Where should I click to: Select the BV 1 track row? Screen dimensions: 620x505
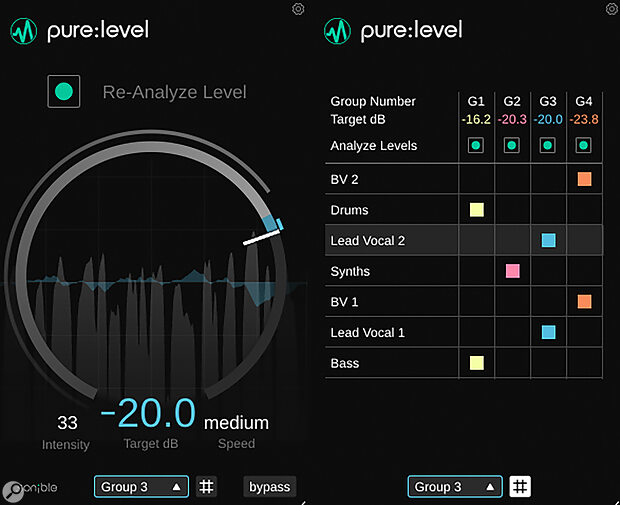(x=464, y=301)
